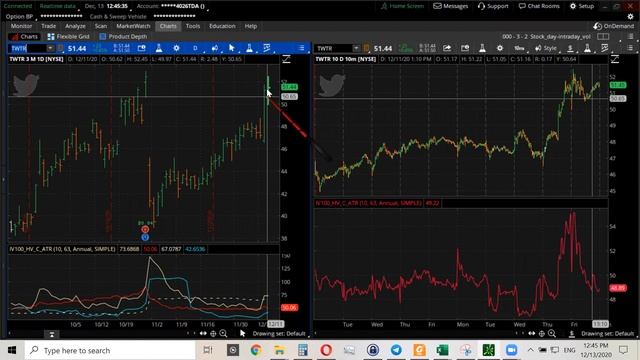Click the left chart symbol input field
The image size is (640, 360).
[x=27, y=48]
